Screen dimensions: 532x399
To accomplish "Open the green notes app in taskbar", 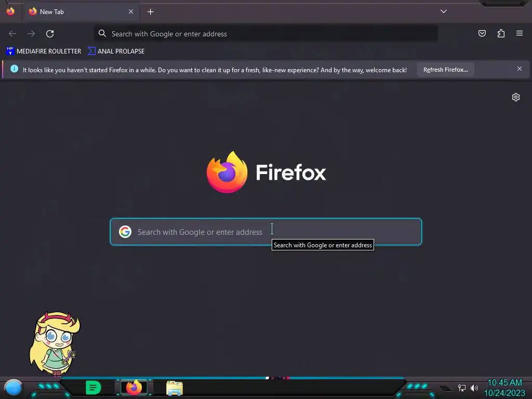I will tap(94, 388).
